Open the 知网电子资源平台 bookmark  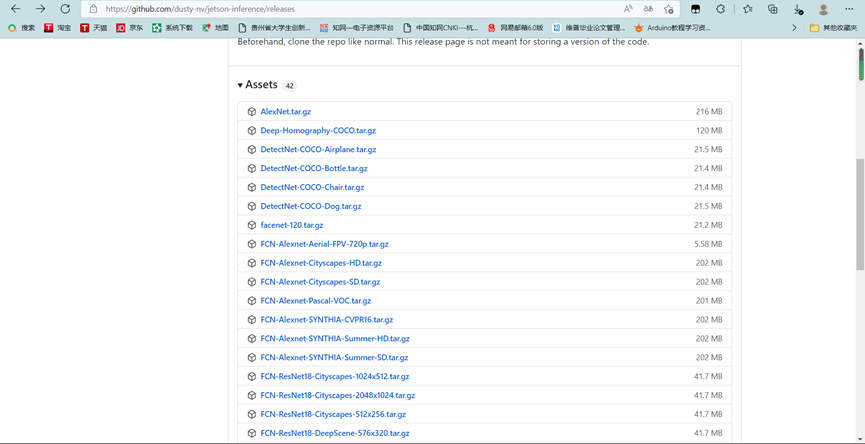pyautogui.click(x=357, y=28)
